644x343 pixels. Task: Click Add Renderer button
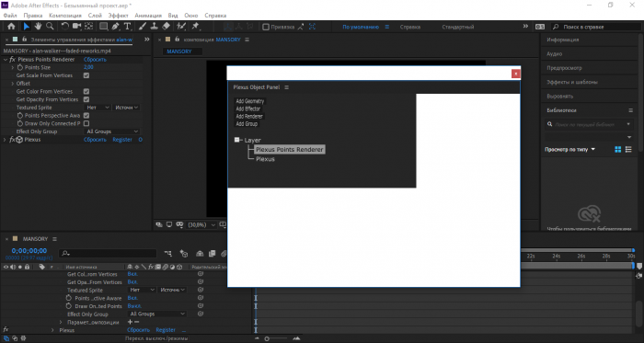[x=249, y=117]
